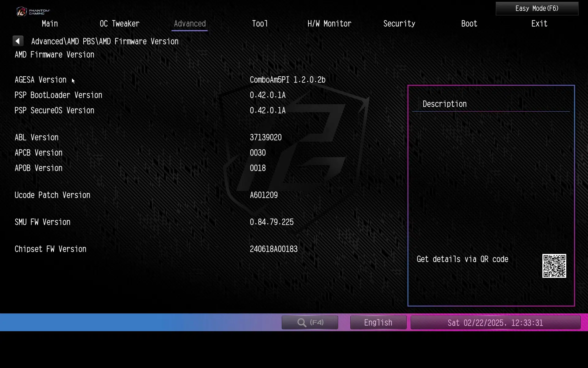Switch to Easy Mode (F6)
Screen dimensions: 588x368
[x=537, y=9]
